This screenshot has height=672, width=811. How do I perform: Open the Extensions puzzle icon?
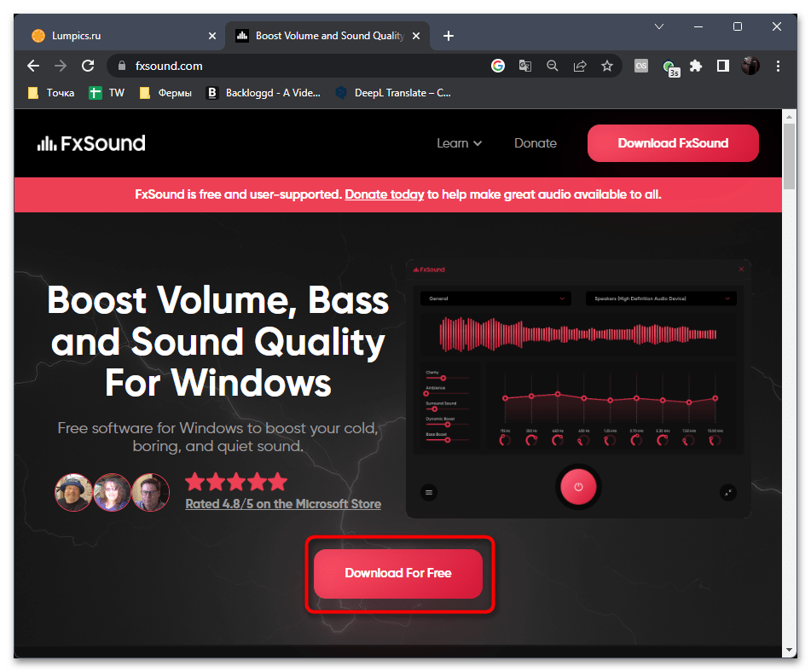point(696,66)
